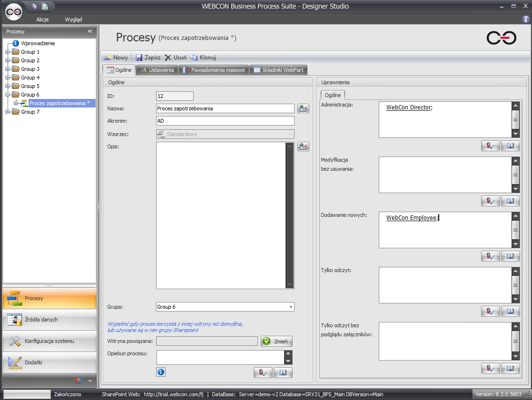Screen dimensions: 532x400
Task: Click the Zmień button
Action: click(276, 341)
